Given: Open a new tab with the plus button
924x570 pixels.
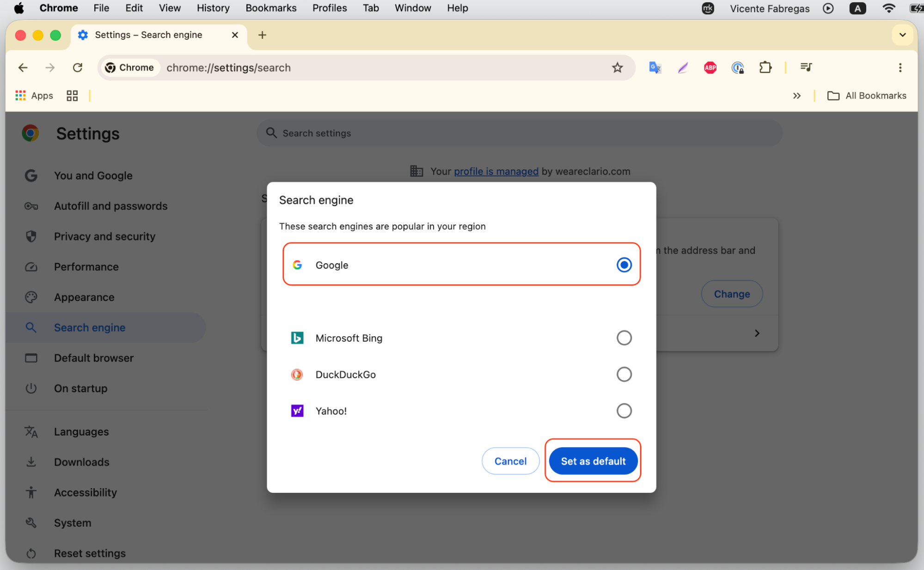Looking at the screenshot, I should coord(262,35).
